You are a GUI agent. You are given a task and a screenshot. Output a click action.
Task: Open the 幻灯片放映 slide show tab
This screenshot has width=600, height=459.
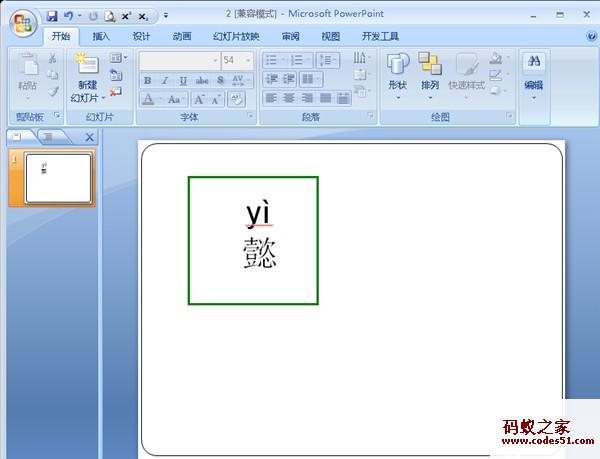click(x=236, y=36)
